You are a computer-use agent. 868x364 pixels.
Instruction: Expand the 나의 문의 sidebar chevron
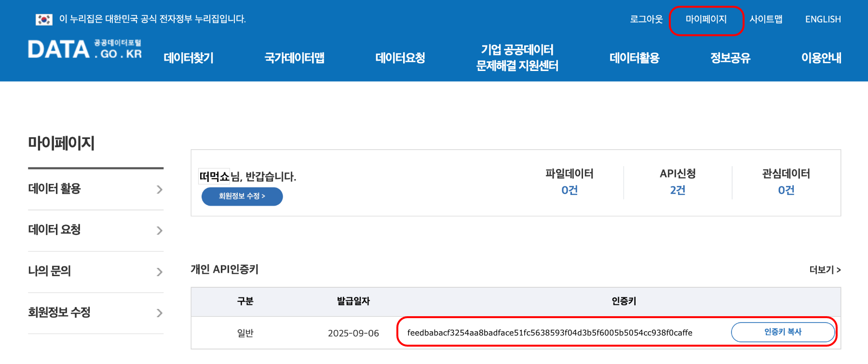coord(160,272)
